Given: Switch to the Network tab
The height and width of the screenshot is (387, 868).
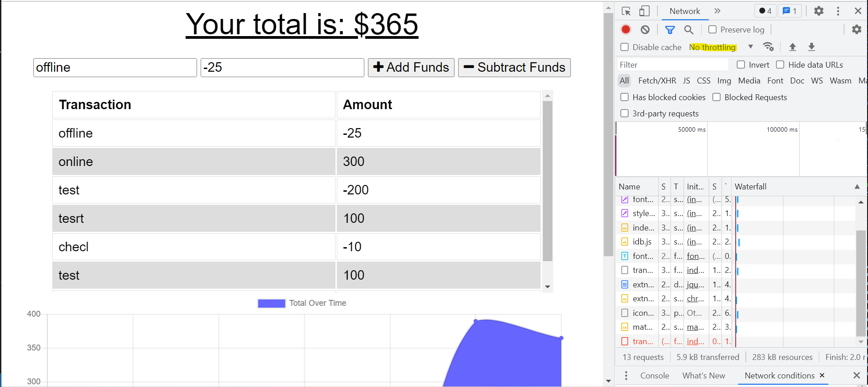Looking at the screenshot, I should click(684, 11).
